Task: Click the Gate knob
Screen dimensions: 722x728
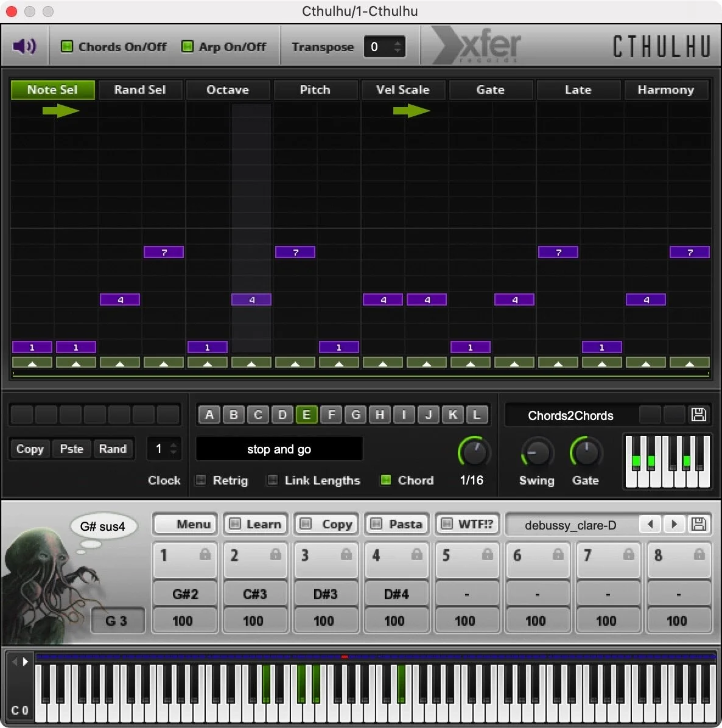Action: 585,452
